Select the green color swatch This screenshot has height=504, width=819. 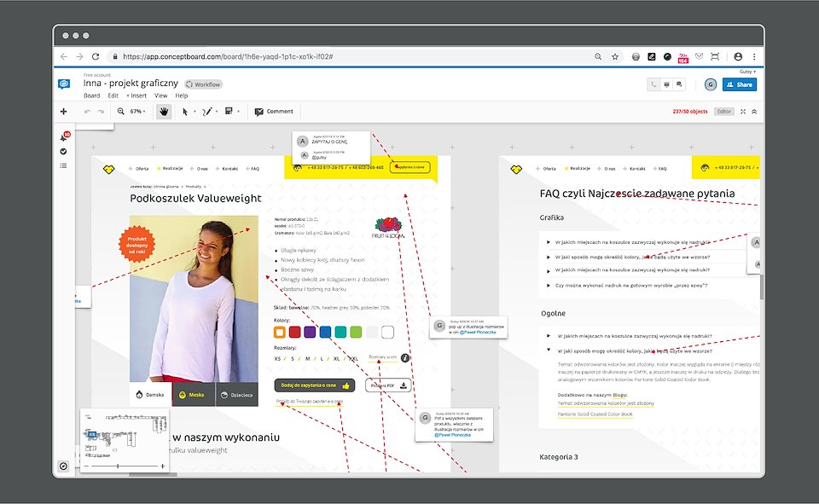tap(356, 333)
